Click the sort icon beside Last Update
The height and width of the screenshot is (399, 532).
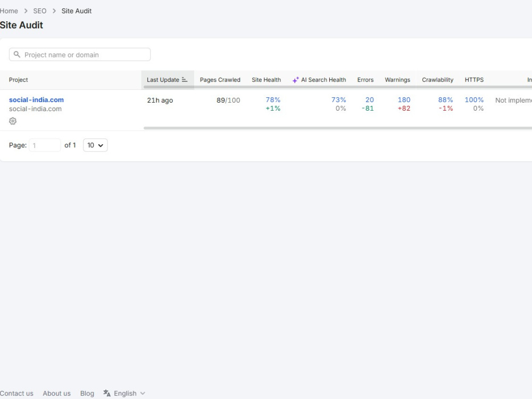click(185, 80)
